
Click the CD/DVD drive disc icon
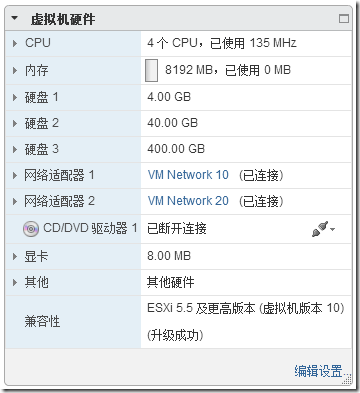[31, 229]
